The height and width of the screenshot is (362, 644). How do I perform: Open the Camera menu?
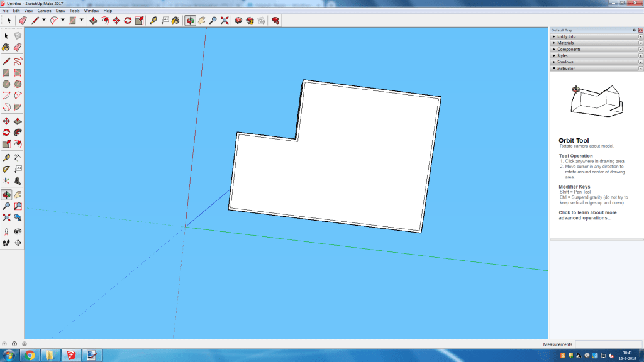(x=45, y=11)
